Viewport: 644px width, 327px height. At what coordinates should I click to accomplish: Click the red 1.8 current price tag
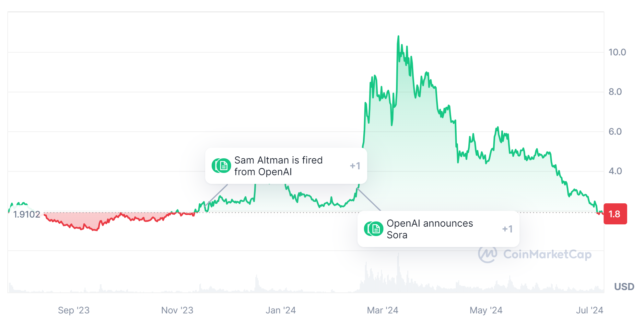(615, 214)
